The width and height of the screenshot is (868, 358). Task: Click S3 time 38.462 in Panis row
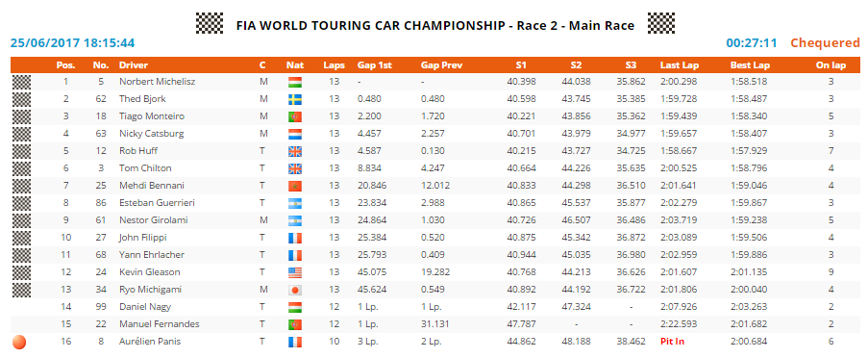click(x=632, y=342)
